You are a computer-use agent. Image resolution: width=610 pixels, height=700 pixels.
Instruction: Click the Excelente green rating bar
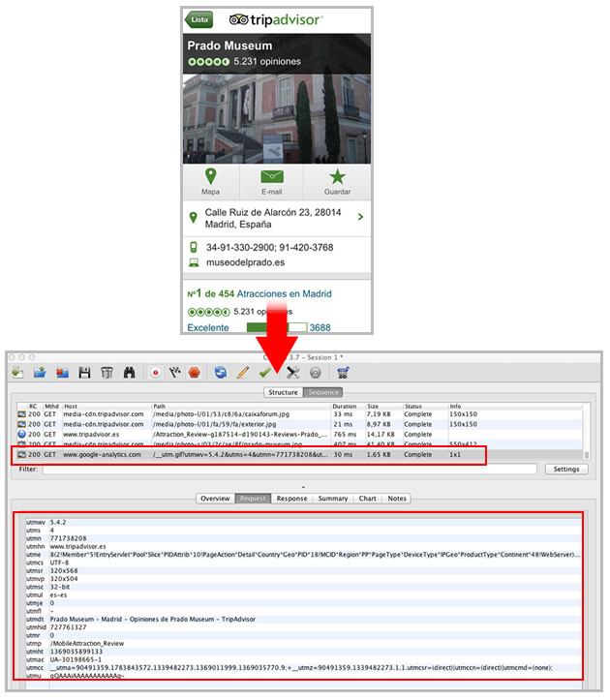pyautogui.click(x=277, y=327)
